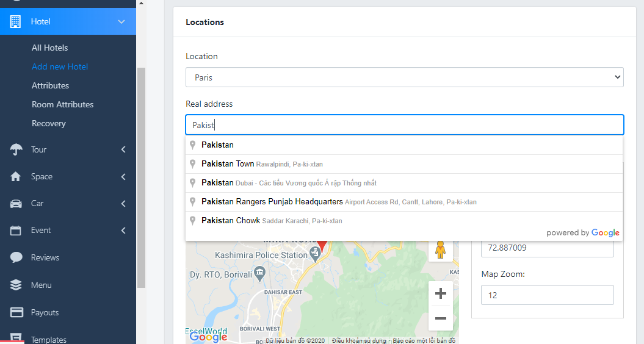This screenshot has width=644, height=344.
Task: Expand the Tour submenu arrow
Action: coord(123,150)
